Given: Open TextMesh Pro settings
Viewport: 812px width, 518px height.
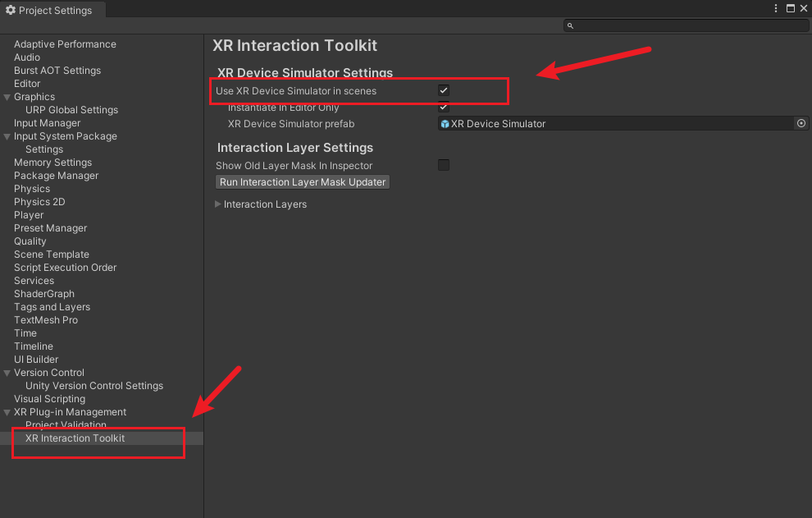Looking at the screenshot, I should [46, 320].
